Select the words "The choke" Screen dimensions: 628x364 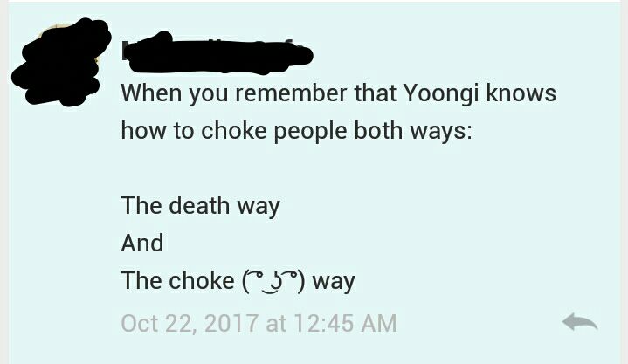(x=177, y=281)
